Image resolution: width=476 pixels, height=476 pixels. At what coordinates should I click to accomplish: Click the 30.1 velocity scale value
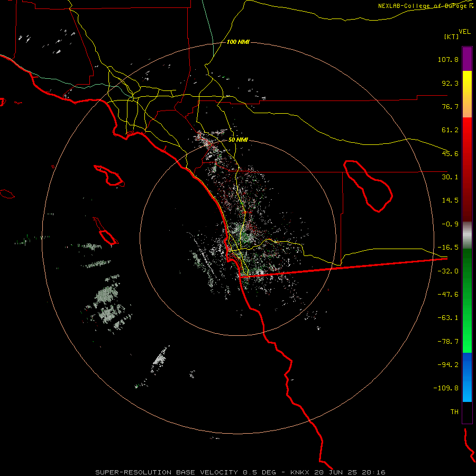[x=450, y=177]
